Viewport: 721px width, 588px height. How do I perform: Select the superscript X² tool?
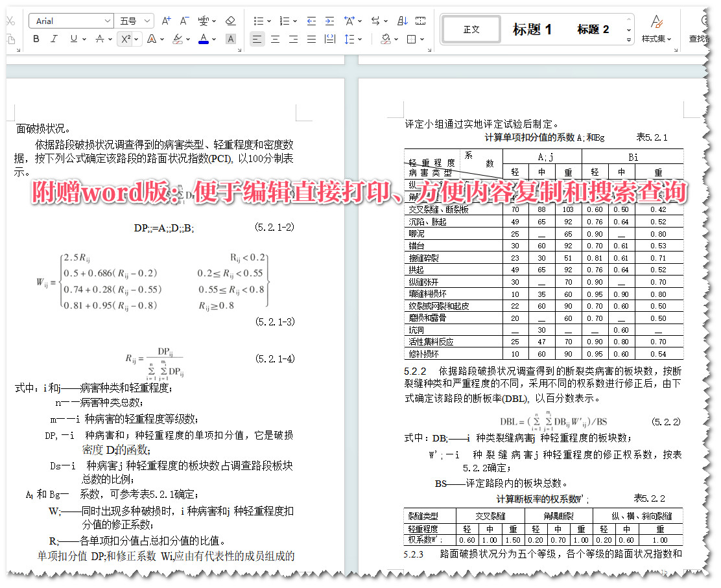coord(124,39)
